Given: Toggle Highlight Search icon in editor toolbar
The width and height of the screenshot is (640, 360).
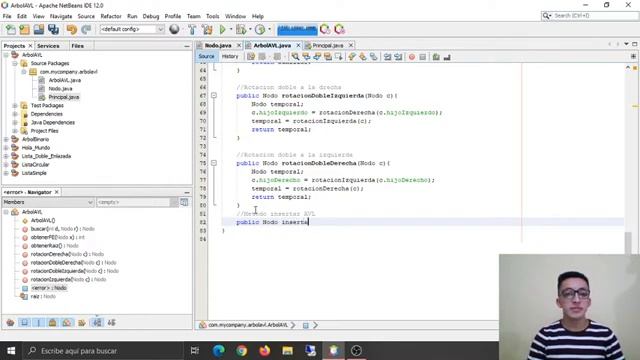Looking at the screenshot, I should [x=328, y=57].
